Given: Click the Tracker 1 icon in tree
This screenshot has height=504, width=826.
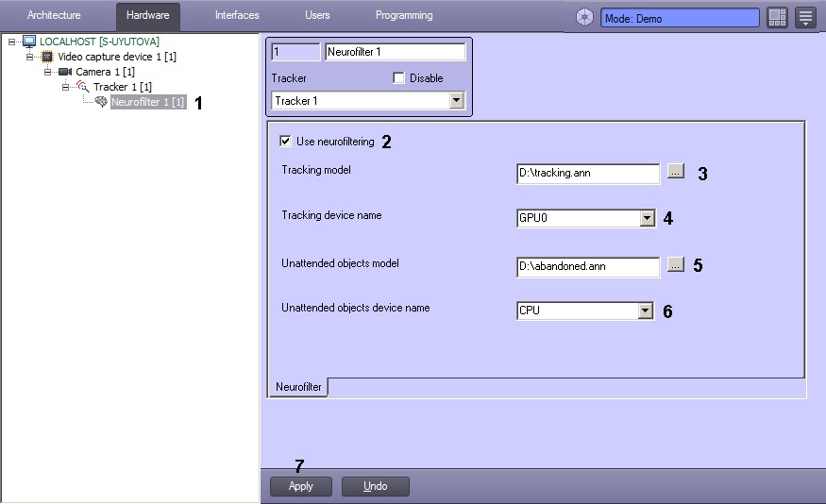Looking at the screenshot, I should [83, 87].
